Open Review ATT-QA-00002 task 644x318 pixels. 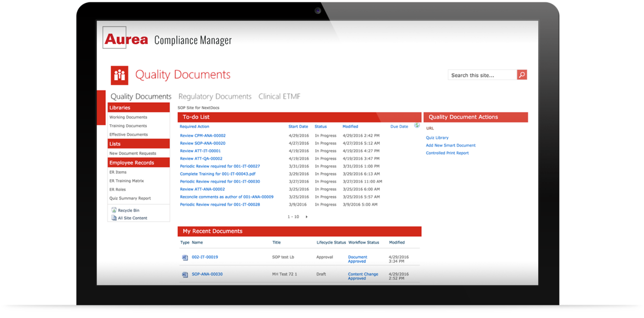click(x=201, y=159)
